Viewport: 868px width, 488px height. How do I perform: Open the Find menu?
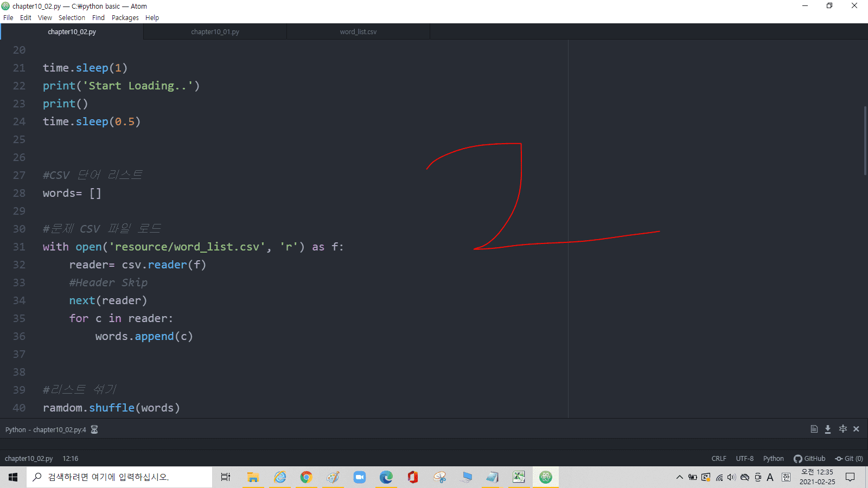98,17
